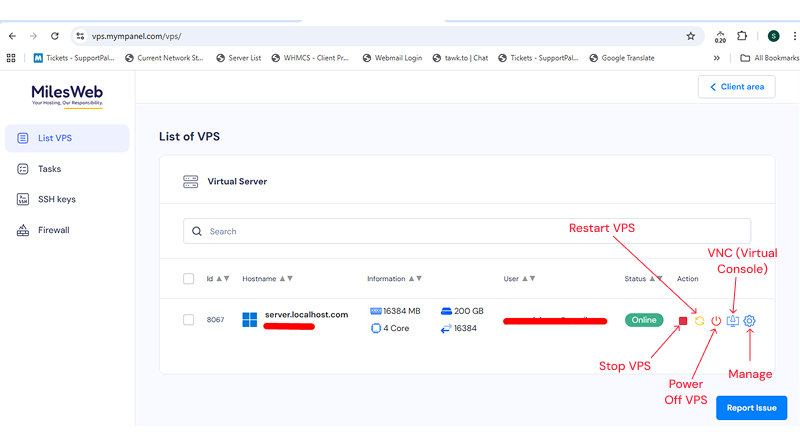Viewport: 800px width, 445px height.
Task: Go to SSH keys in sidebar
Action: [56, 199]
